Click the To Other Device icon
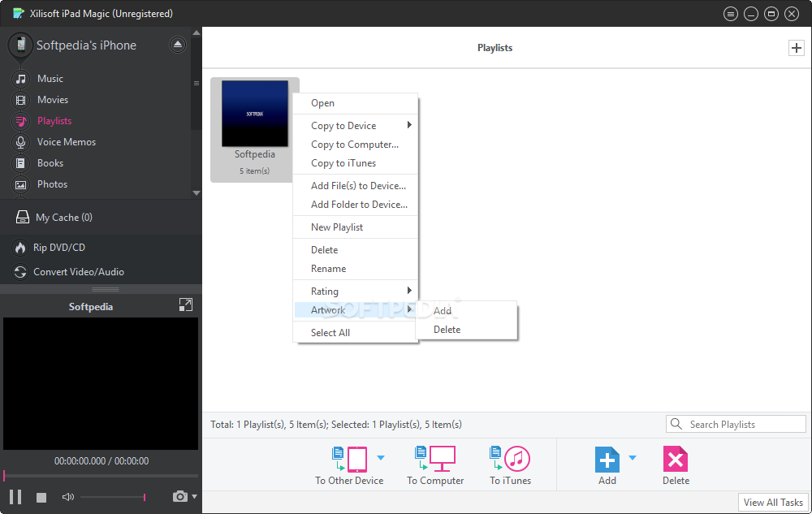The width and height of the screenshot is (812, 514). pos(349,459)
